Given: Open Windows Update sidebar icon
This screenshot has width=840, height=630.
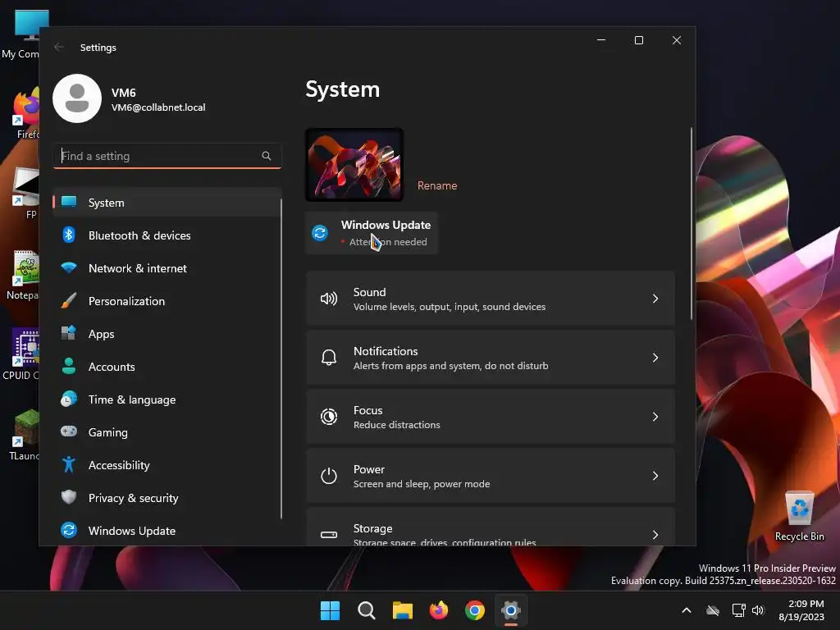Looking at the screenshot, I should pos(69,530).
